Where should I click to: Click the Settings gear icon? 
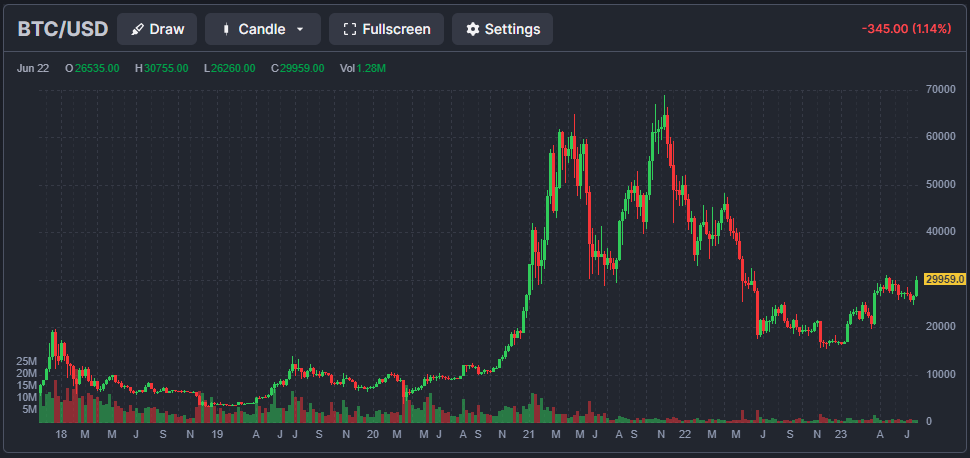coord(473,29)
